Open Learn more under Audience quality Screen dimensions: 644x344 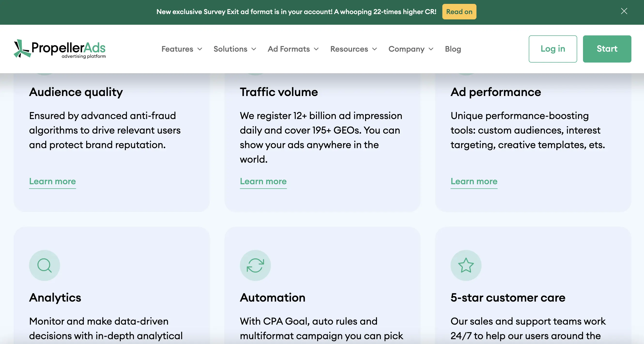click(53, 181)
